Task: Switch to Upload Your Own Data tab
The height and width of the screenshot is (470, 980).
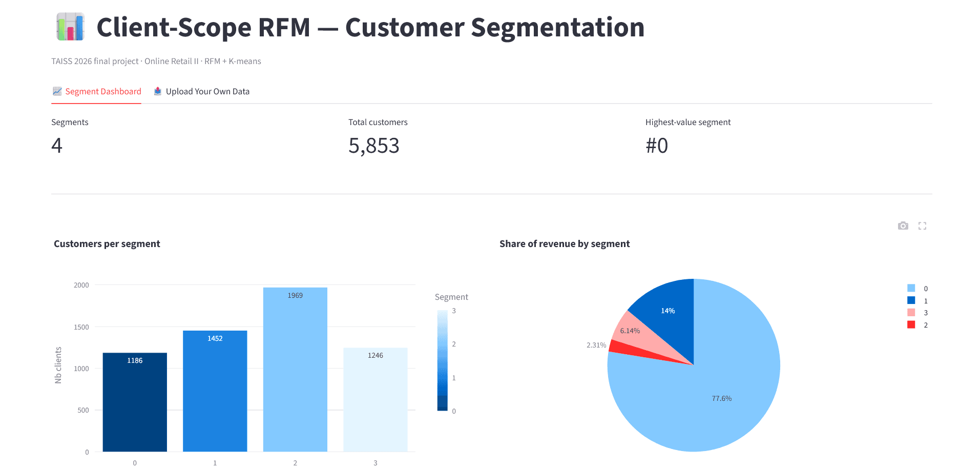Action: click(201, 91)
